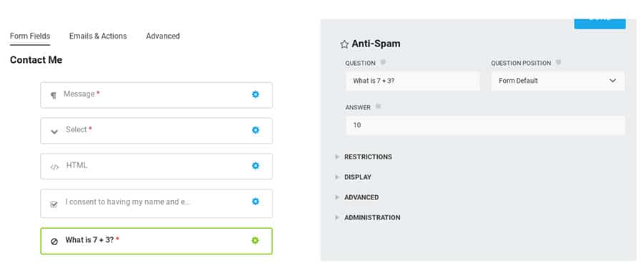Click the Answer input containing 10
This screenshot has height=273, width=644.
pyautogui.click(x=485, y=125)
